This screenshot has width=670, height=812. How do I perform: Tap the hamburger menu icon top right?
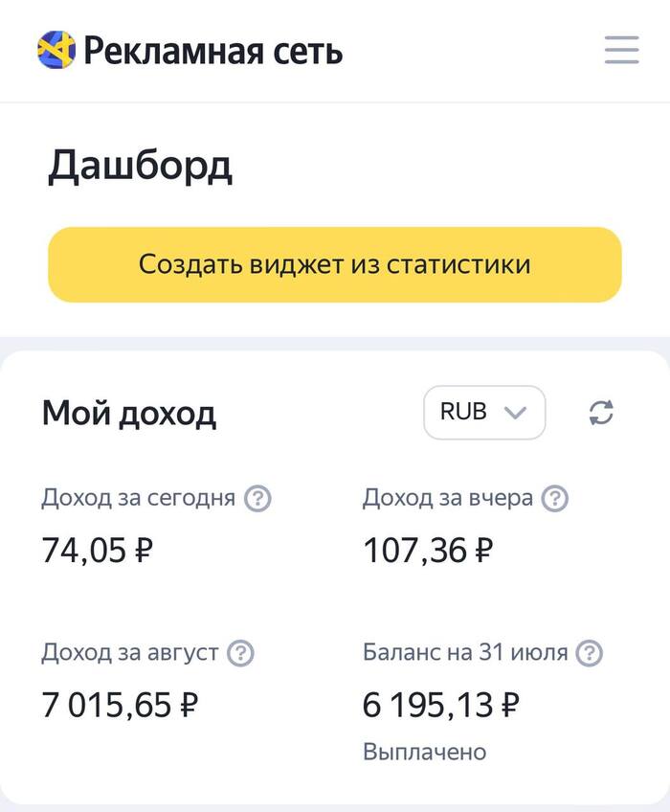click(x=623, y=52)
